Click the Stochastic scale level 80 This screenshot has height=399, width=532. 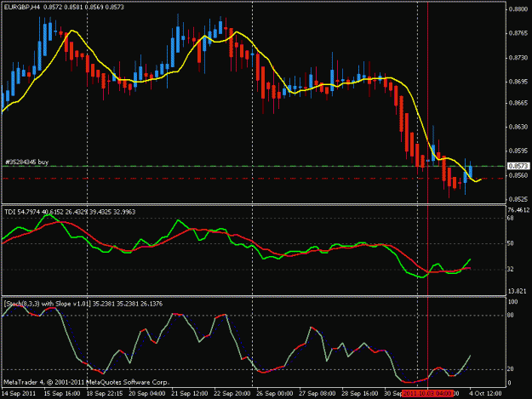[x=511, y=316]
